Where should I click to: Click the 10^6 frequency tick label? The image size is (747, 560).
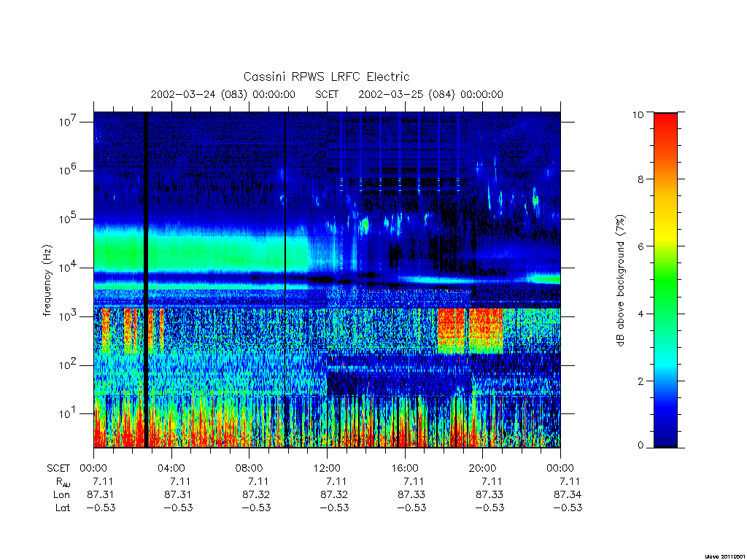click(x=66, y=170)
